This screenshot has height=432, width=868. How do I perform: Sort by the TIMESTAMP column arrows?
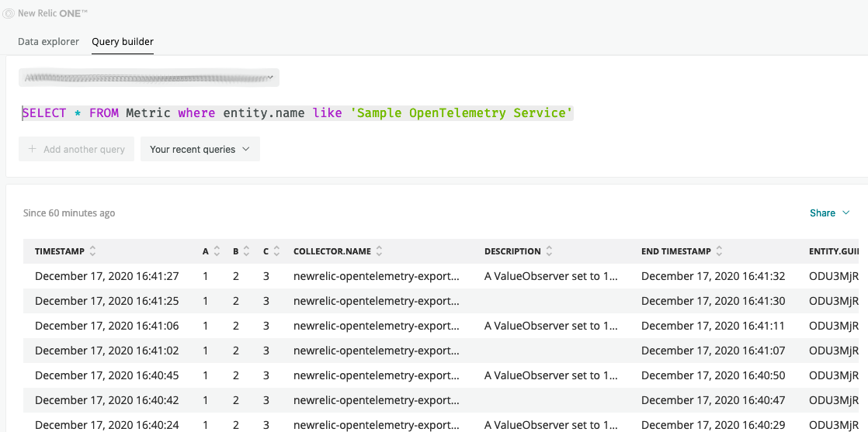coord(92,251)
